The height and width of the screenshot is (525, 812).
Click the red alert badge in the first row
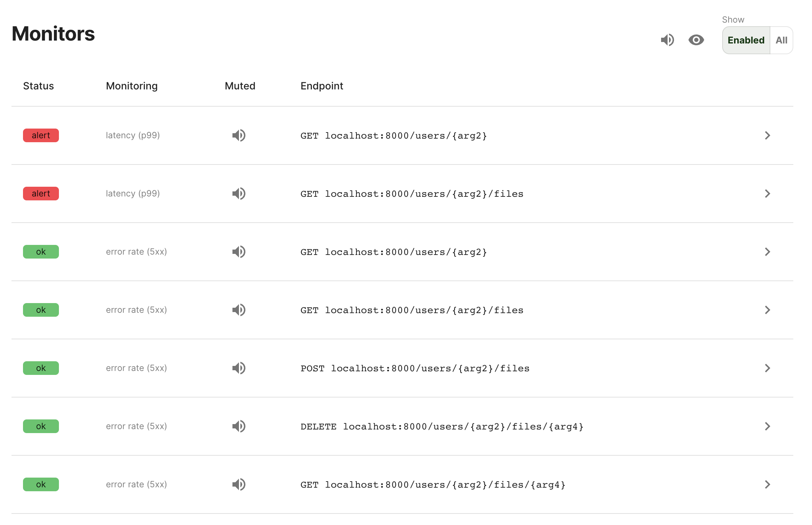coord(41,135)
